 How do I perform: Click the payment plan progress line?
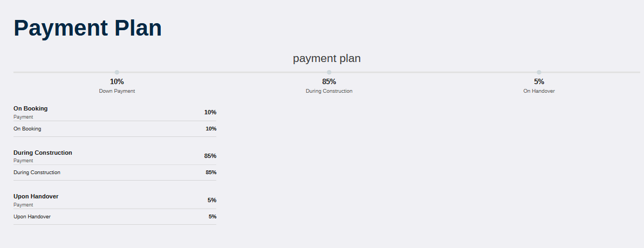coord(327,72)
